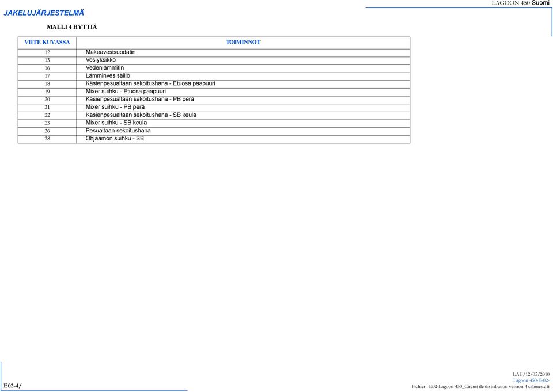Select reference number 17 cell
Image resolution: width=553 pixels, height=392 pixels.
coord(47,76)
